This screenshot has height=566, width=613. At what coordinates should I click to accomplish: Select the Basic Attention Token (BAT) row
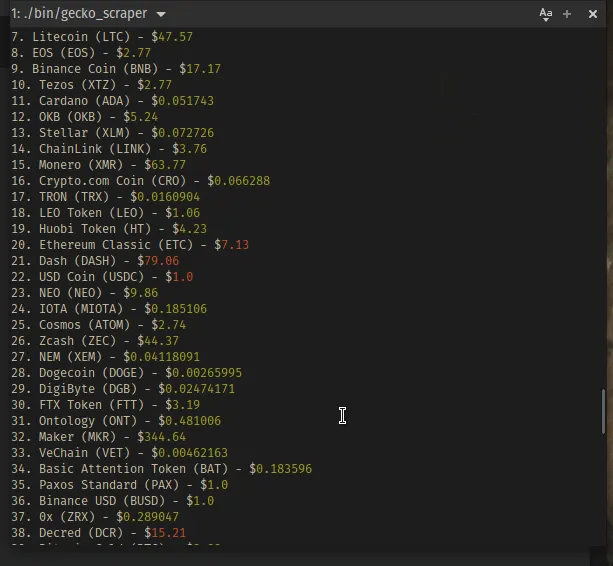162,469
